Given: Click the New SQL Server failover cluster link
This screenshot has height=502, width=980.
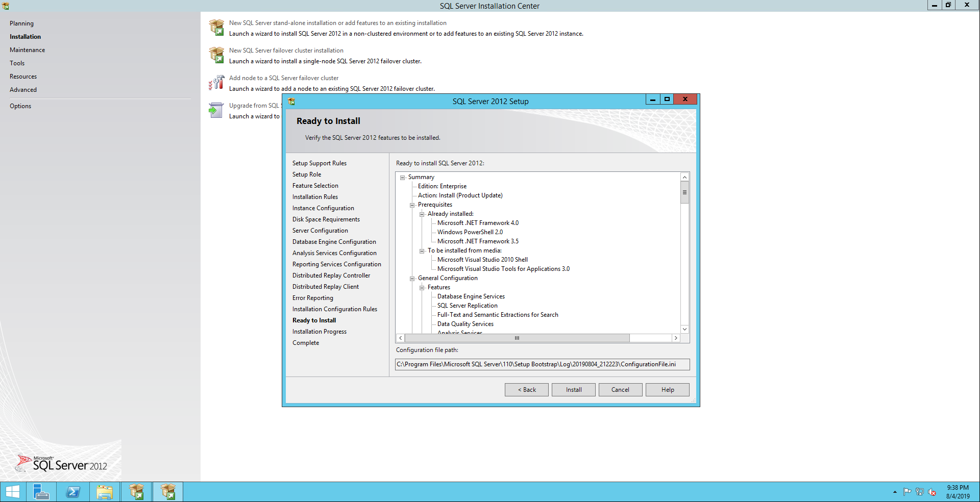Looking at the screenshot, I should pos(286,51).
